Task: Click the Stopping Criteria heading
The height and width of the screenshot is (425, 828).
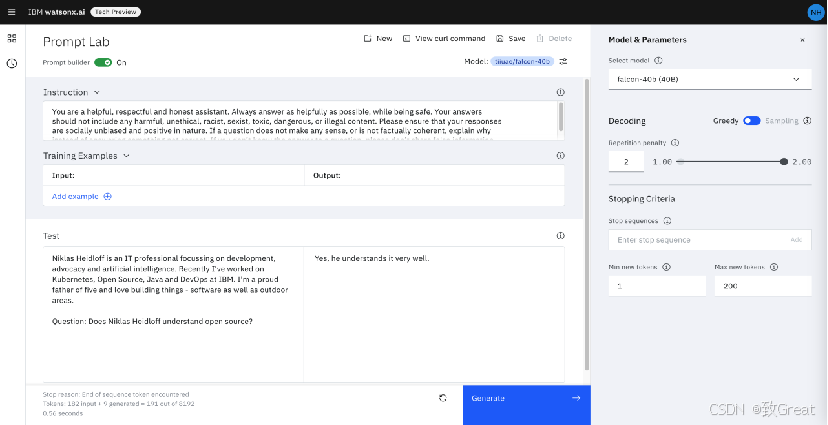Action: (642, 199)
